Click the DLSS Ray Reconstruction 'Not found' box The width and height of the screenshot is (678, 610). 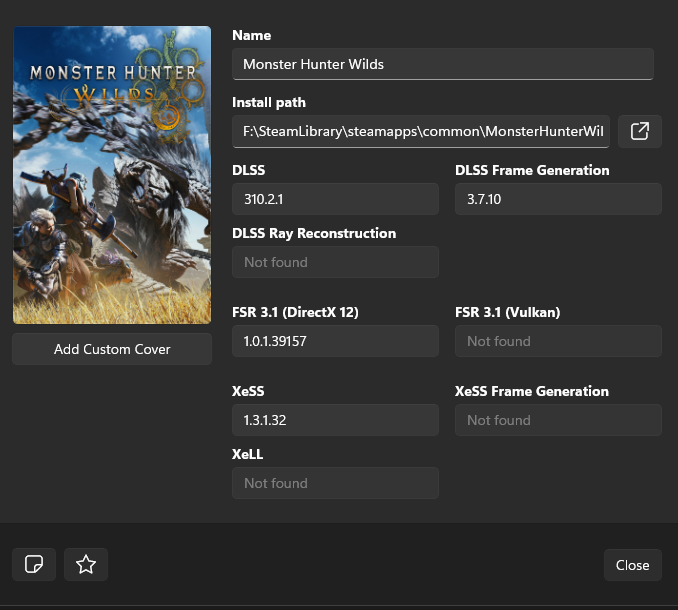(x=335, y=262)
